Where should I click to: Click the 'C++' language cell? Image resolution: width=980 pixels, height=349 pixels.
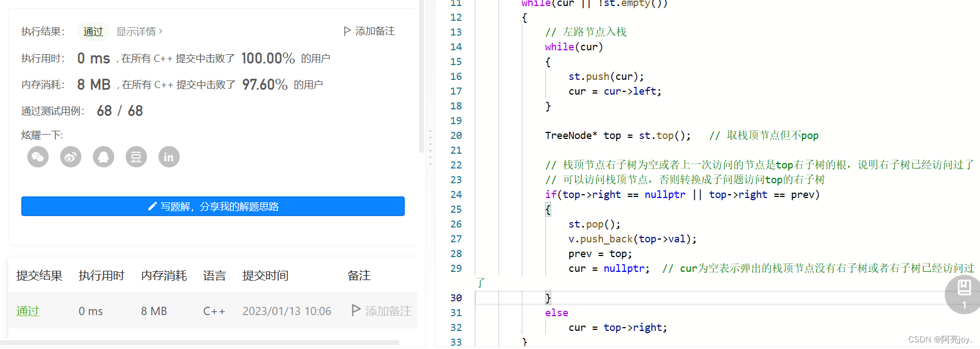[x=214, y=311]
